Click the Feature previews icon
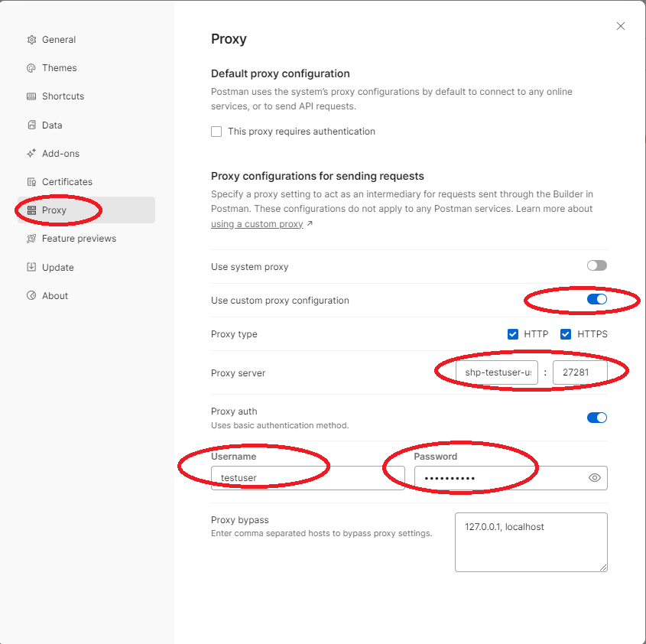This screenshot has height=644, width=646. (x=31, y=239)
